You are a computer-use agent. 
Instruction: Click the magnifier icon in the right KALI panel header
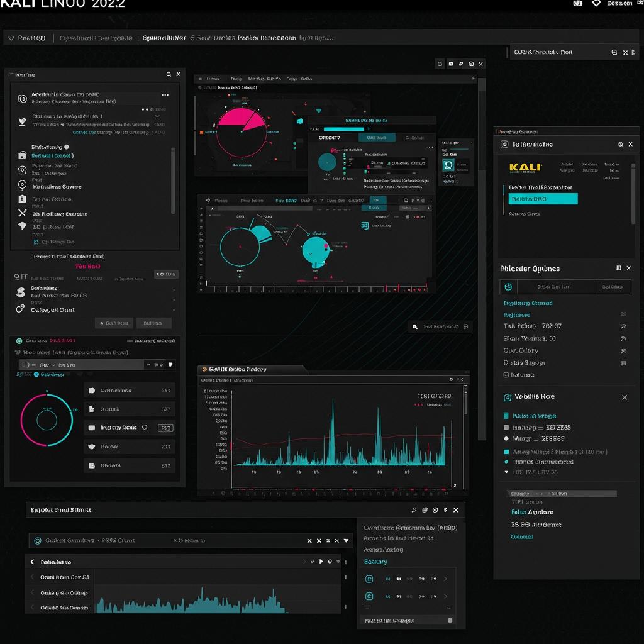(621, 144)
